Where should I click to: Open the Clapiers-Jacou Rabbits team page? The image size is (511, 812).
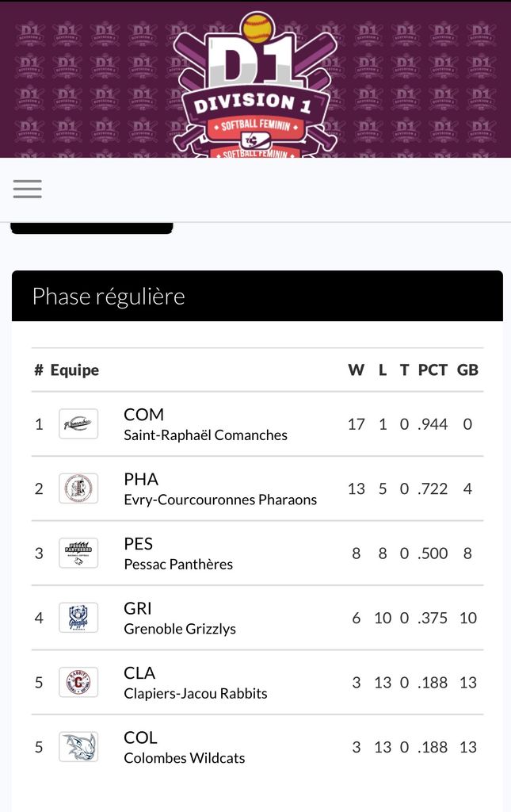pos(196,693)
